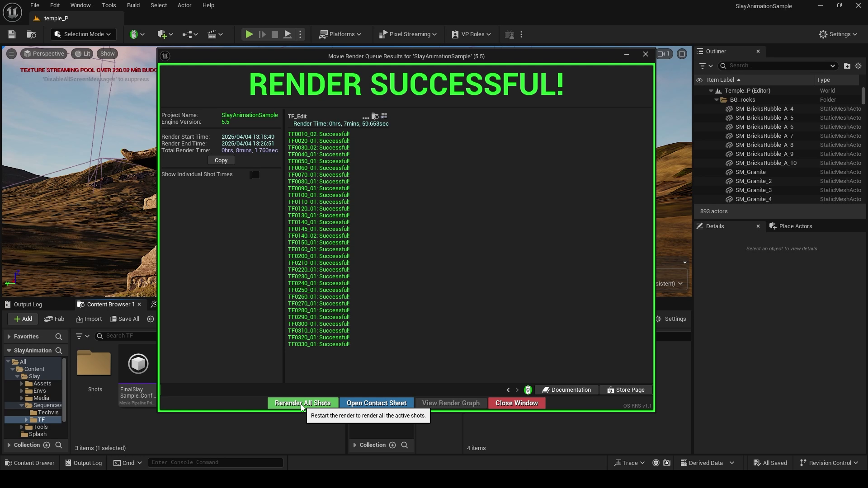
Task: Open the Tools menu
Action: (x=108, y=5)
